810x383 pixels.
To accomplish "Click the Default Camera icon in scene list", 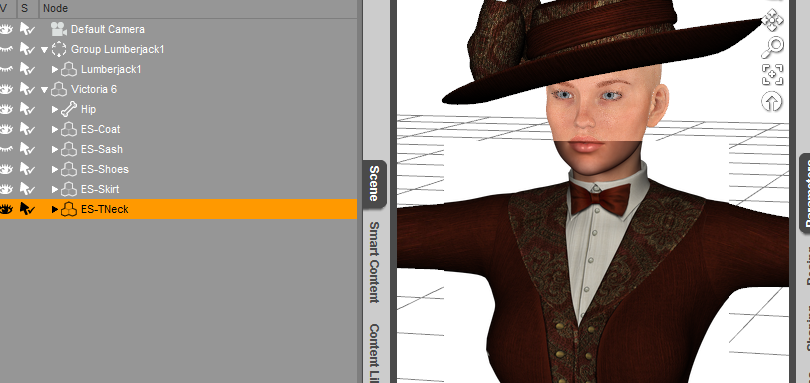I will (x=59, y=29).
